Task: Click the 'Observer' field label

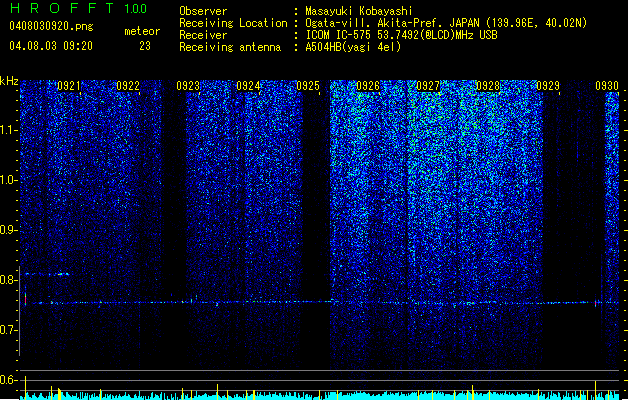Action: (x=203, y=11)
